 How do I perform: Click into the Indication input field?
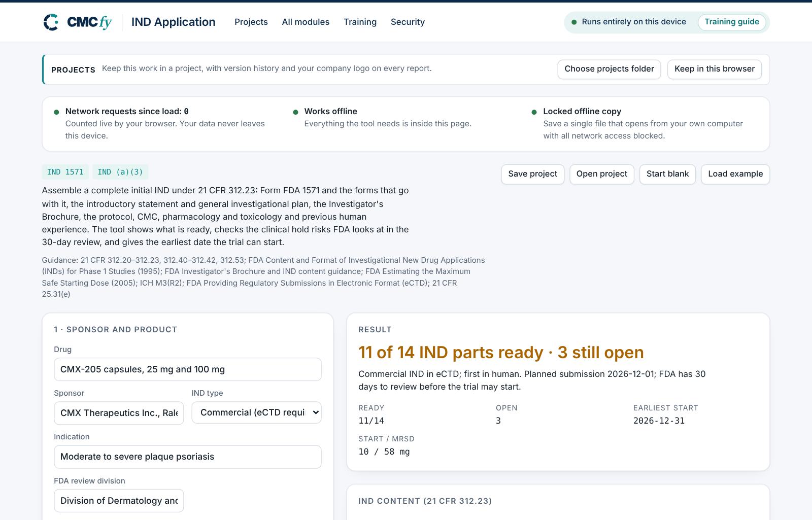coord(188,457)
